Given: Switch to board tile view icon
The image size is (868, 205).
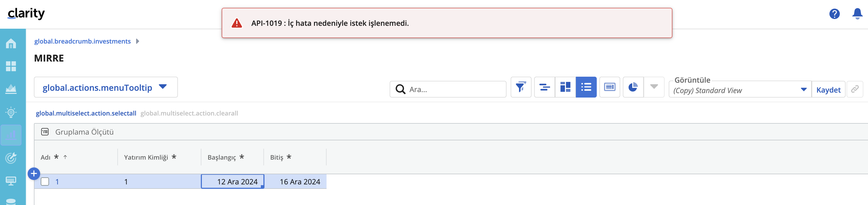Looking at the screenshot, I should click(x=565, y=87).
